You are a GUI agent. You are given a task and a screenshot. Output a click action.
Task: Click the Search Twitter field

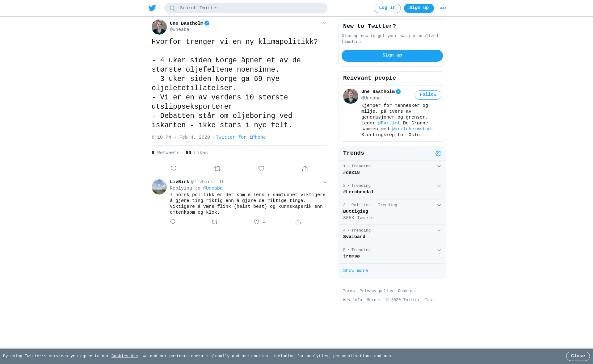tap(246, 8)
